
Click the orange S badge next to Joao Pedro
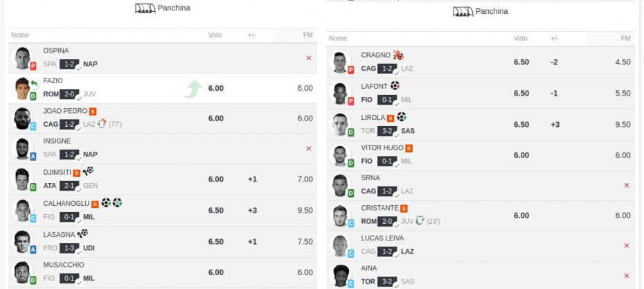tap(92, 111)
